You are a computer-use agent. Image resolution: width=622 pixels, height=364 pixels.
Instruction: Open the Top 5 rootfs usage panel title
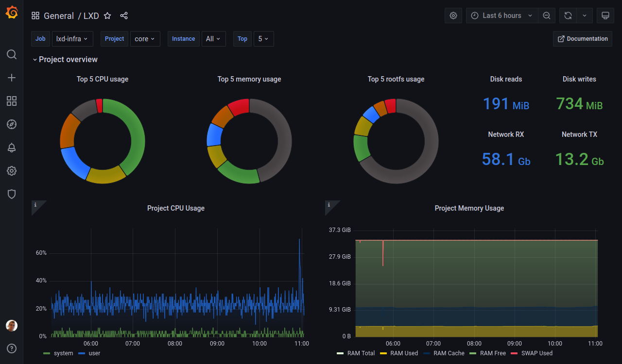click(396, 79)
